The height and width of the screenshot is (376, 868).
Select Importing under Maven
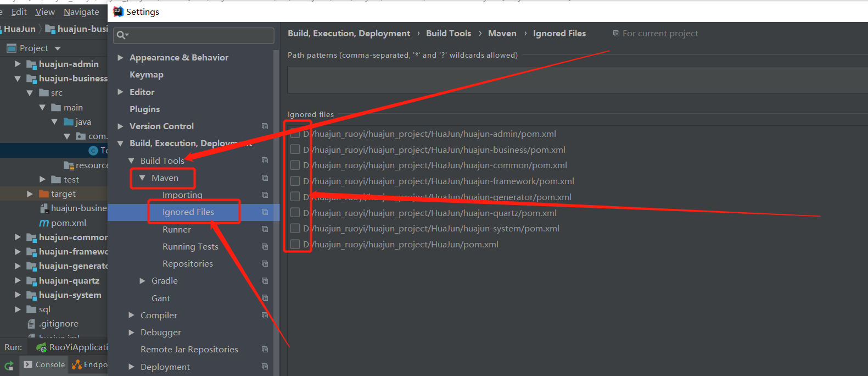(182, 195)
